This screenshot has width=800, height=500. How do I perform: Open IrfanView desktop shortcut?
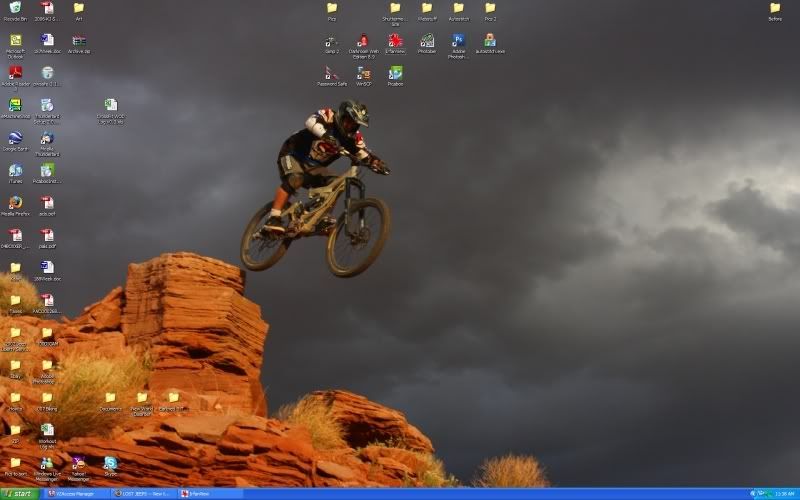(x=395, y=41)
